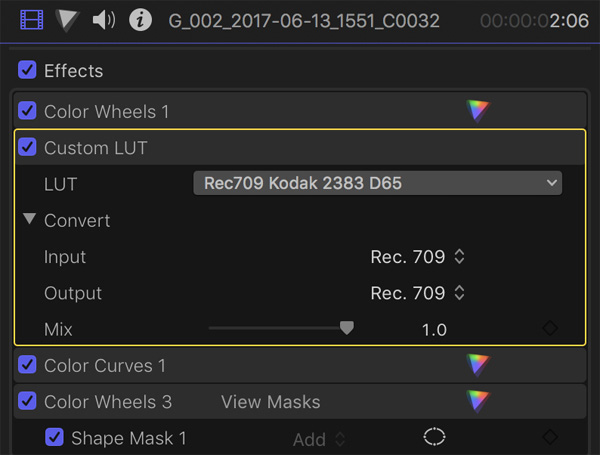This screenshot has height=455, width=600.
Task: Open Color Curves 1 prism icon
Action: click(x=478, y=365)
